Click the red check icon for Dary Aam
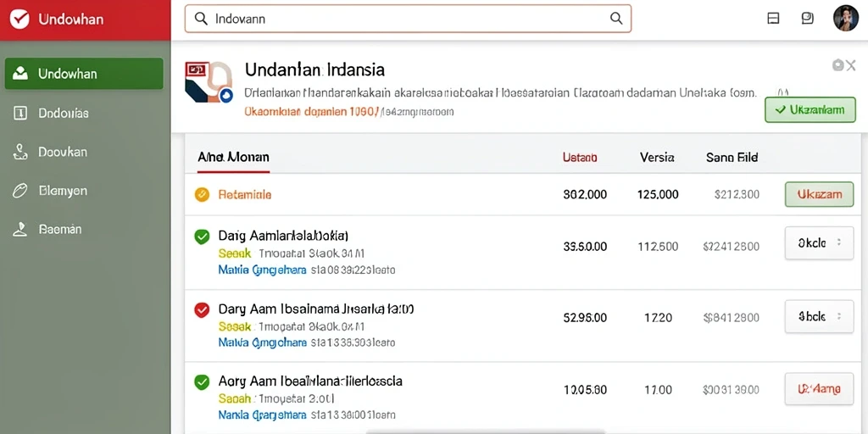Screen dimensions: 868x434 click(202, 310)
